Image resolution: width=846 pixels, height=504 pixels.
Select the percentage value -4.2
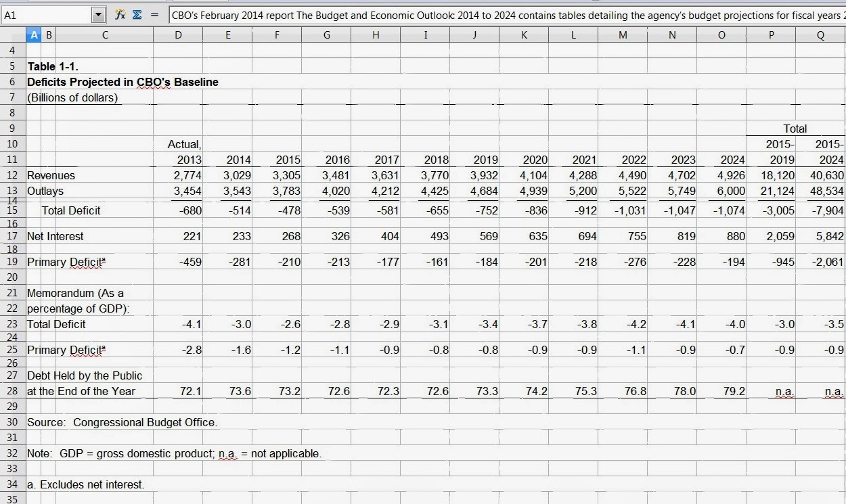click(635, 324)
